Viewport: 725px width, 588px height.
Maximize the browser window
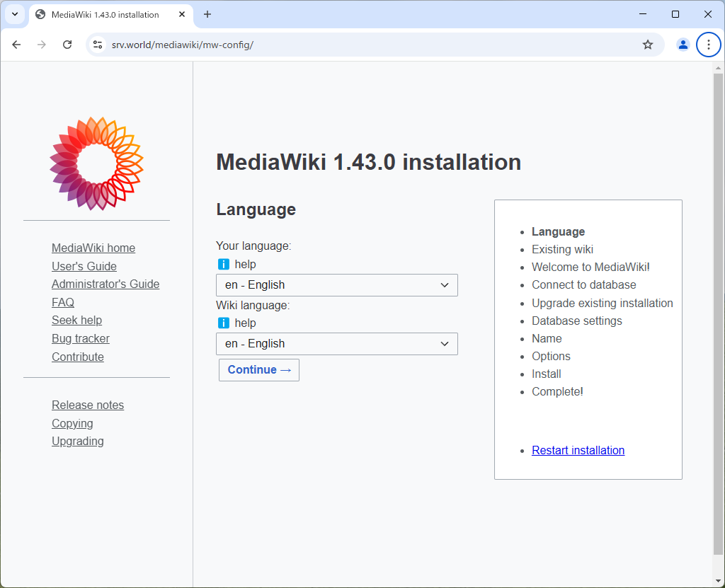tap(675, 14)
